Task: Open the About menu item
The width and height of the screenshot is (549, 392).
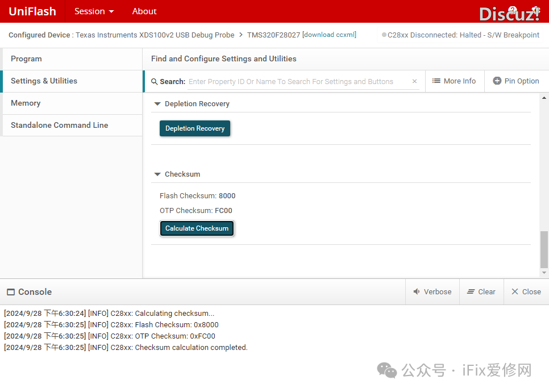Action: pyautogui.click(x=144, y=11)
